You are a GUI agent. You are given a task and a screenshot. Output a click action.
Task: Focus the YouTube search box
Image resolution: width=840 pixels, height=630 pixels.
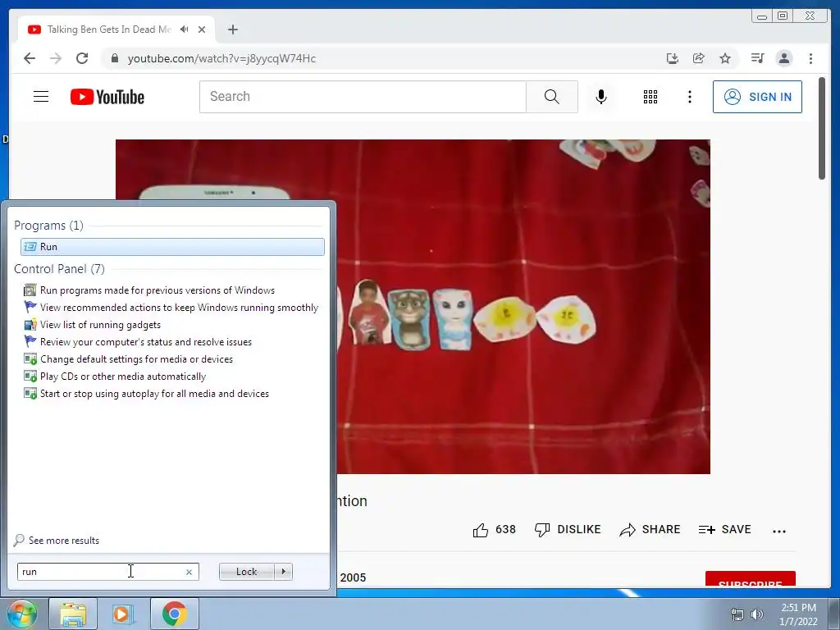[363, 97]
